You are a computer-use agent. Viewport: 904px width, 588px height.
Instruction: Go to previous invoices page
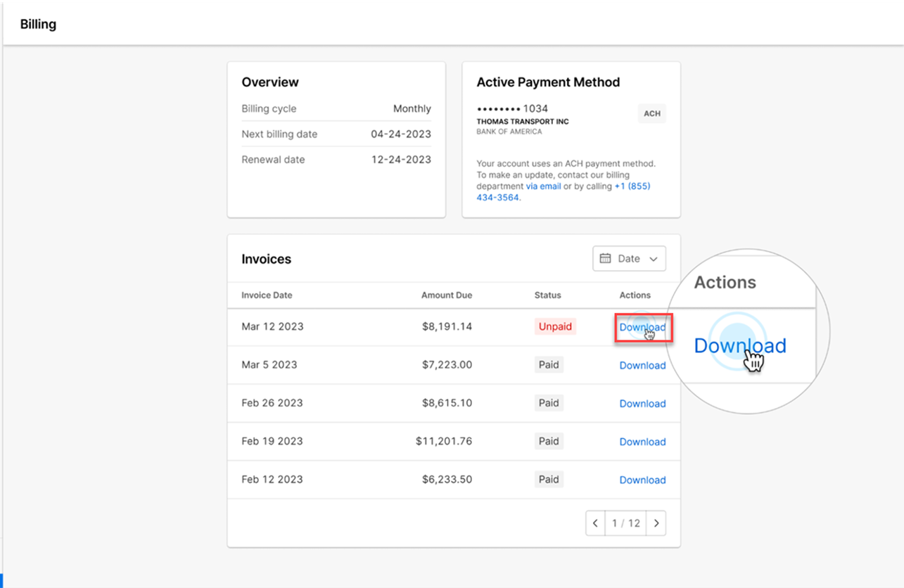click(595, 523)
